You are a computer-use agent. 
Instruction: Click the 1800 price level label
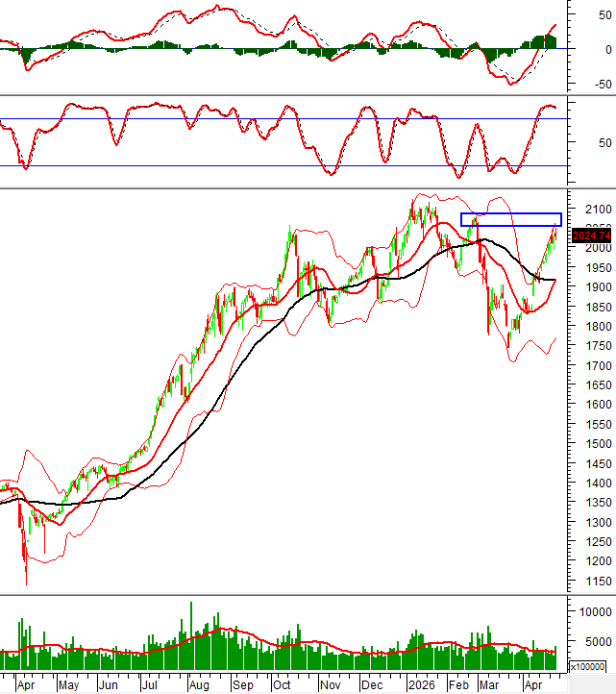[586, 328]
